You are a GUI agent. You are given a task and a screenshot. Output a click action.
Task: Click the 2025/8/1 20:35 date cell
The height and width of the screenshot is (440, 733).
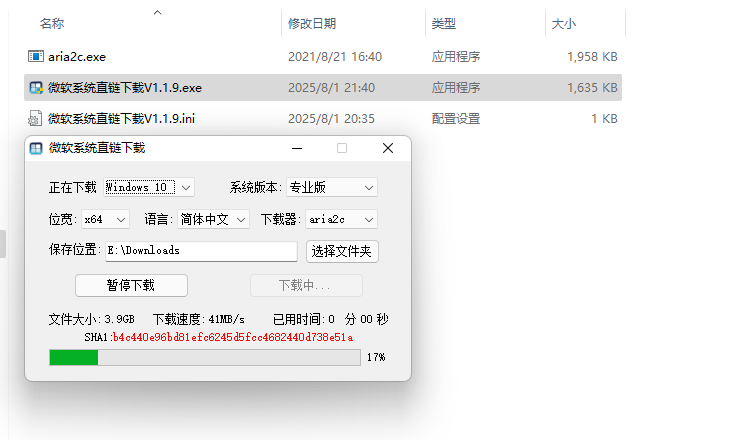[331, 119]
